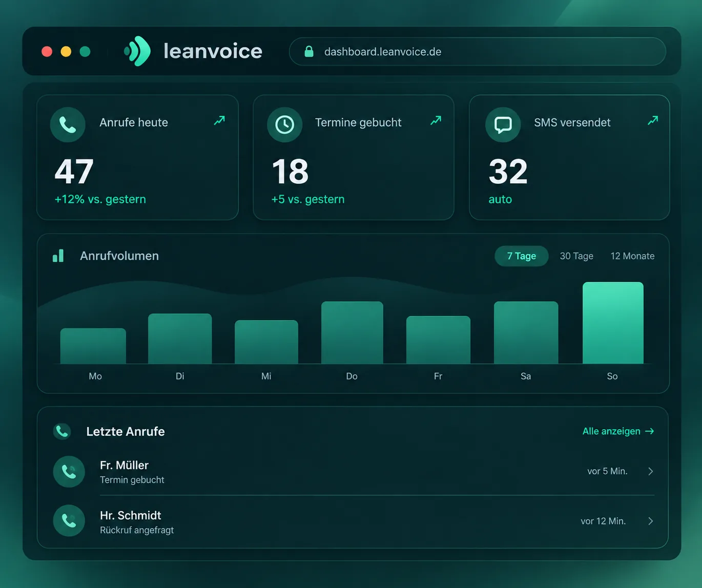
Task: Click the number 18 appointments value
Action: [290, 172]
